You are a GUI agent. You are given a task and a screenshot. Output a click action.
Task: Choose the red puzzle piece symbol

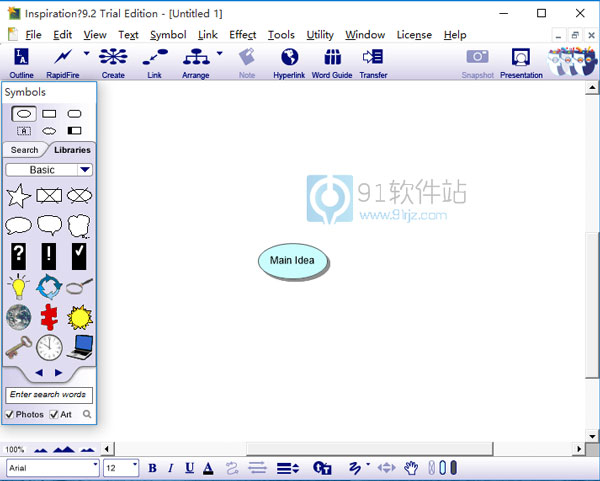(x=49, y=317)
